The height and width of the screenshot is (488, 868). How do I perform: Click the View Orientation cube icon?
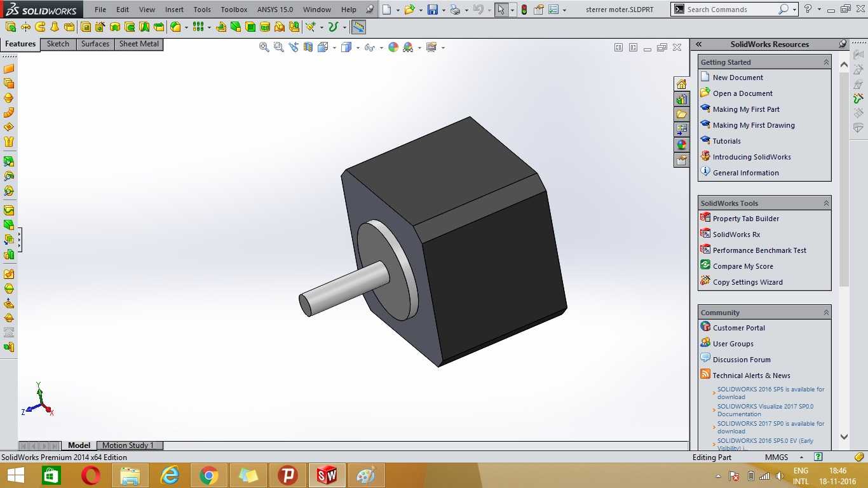tap(323, 47)
